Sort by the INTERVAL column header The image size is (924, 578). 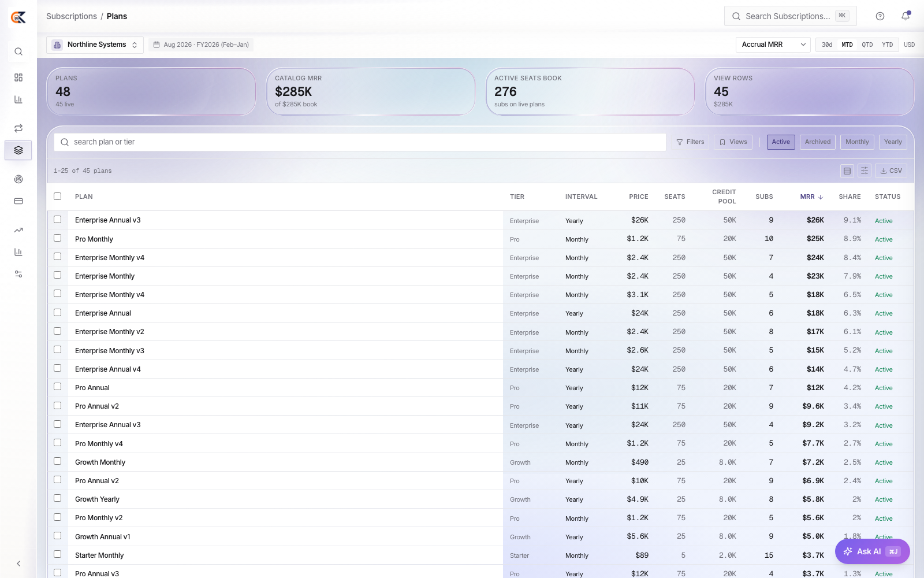click(x=582, y=197)
